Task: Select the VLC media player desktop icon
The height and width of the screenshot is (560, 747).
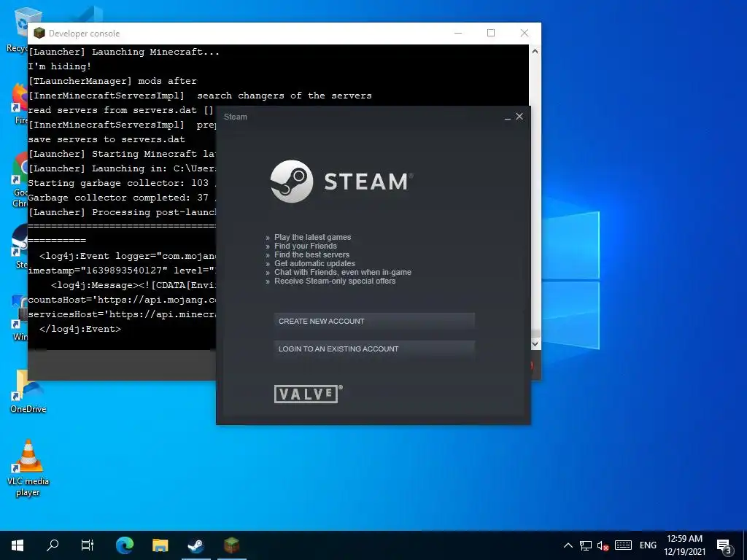Action: point(28,467)
